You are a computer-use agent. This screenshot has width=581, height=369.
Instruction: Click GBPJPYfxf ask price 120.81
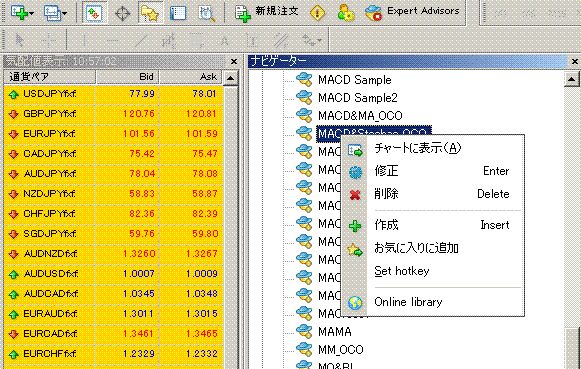(x=202, y=114)
